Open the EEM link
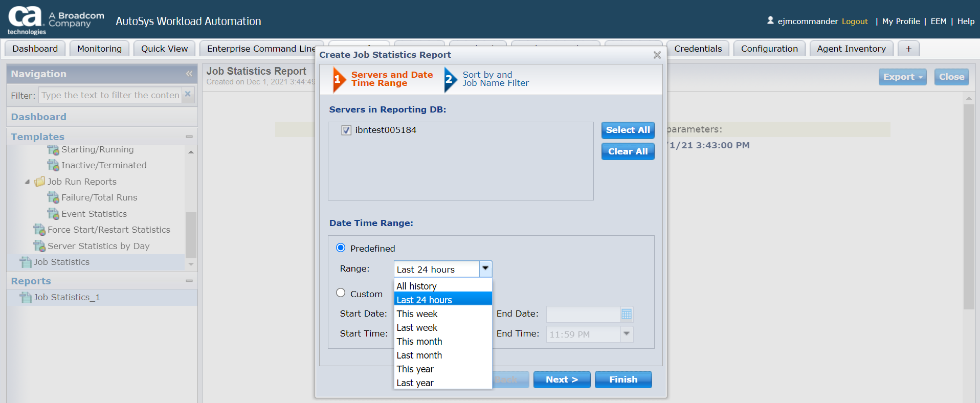The height and width of the screenshot is (403, 980). coord(938,21)
